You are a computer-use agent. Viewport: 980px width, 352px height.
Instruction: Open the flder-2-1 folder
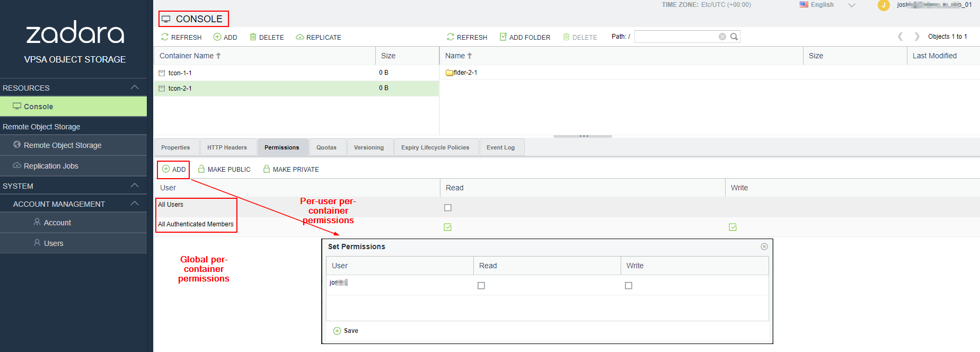[462, 73]
